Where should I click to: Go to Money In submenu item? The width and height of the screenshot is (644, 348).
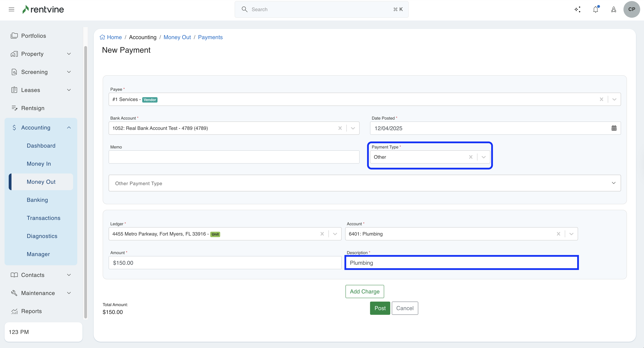(x=39, y=164)
